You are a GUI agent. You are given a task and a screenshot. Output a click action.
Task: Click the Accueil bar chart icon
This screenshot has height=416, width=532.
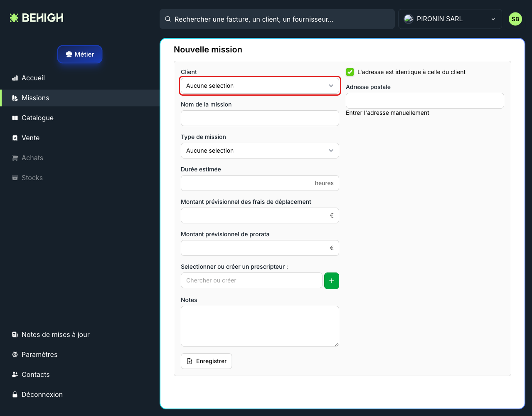pos(15,78)
